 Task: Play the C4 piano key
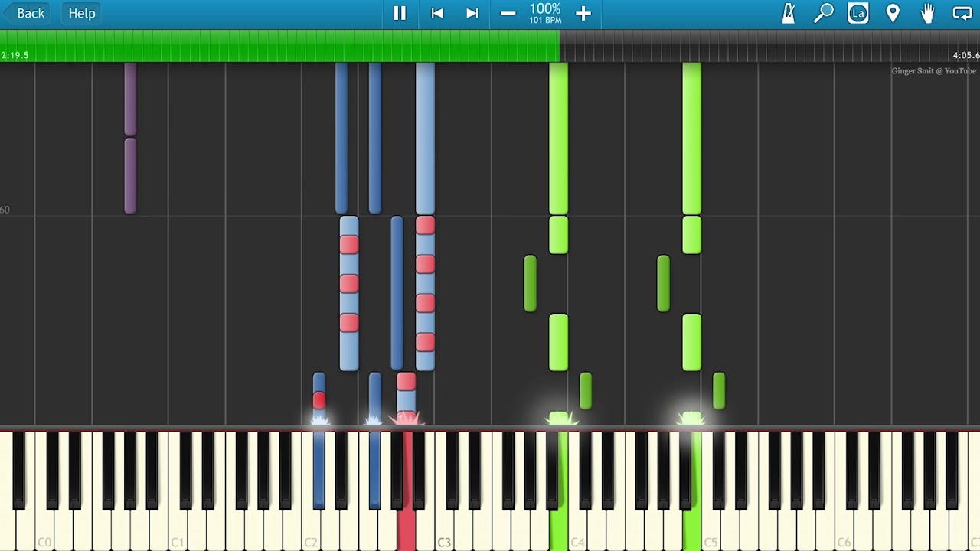577,530
